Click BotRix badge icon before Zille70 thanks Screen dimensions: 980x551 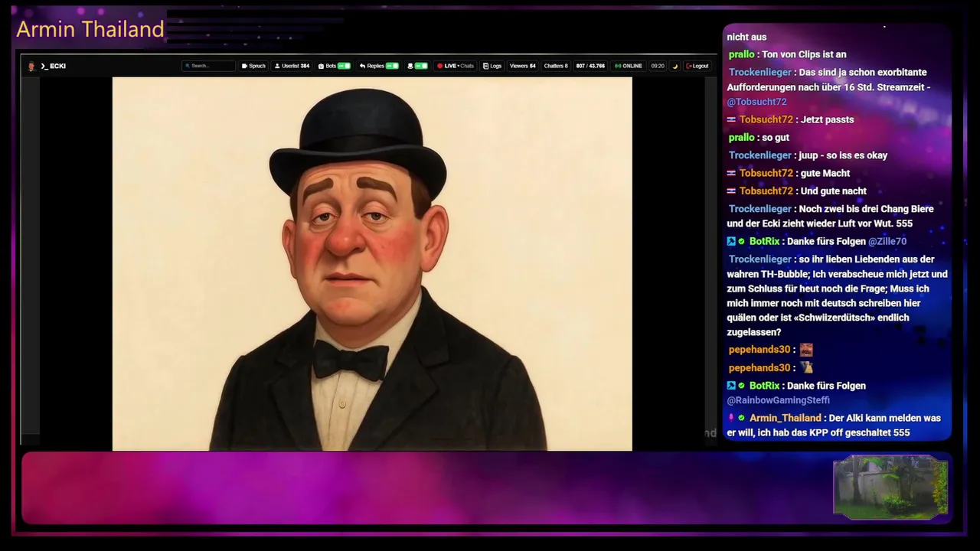[731, 241]
